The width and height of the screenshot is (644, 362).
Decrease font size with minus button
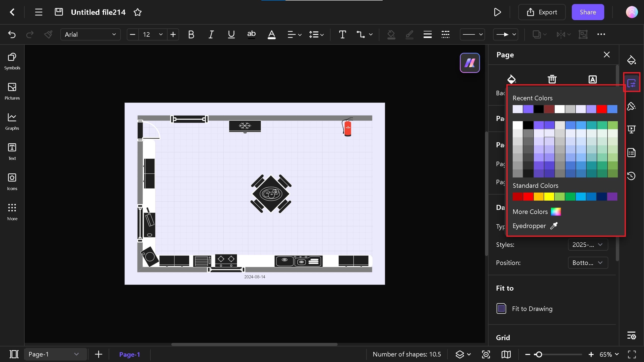coord(133,34)
